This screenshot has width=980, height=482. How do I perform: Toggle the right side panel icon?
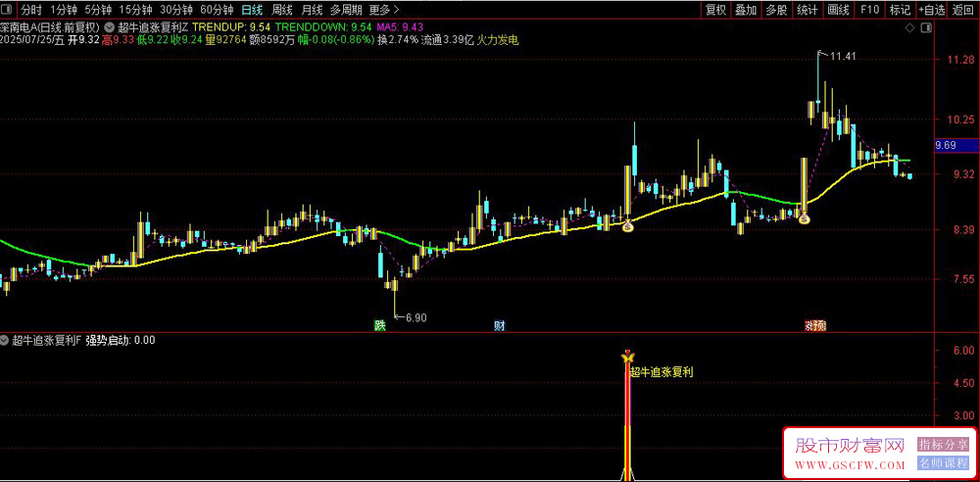point(926,27)
